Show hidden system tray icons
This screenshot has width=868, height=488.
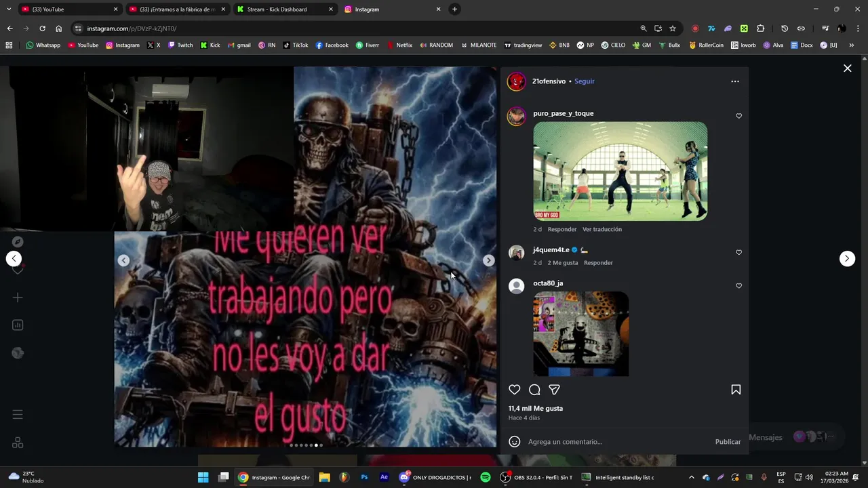[x=691, y=477]
